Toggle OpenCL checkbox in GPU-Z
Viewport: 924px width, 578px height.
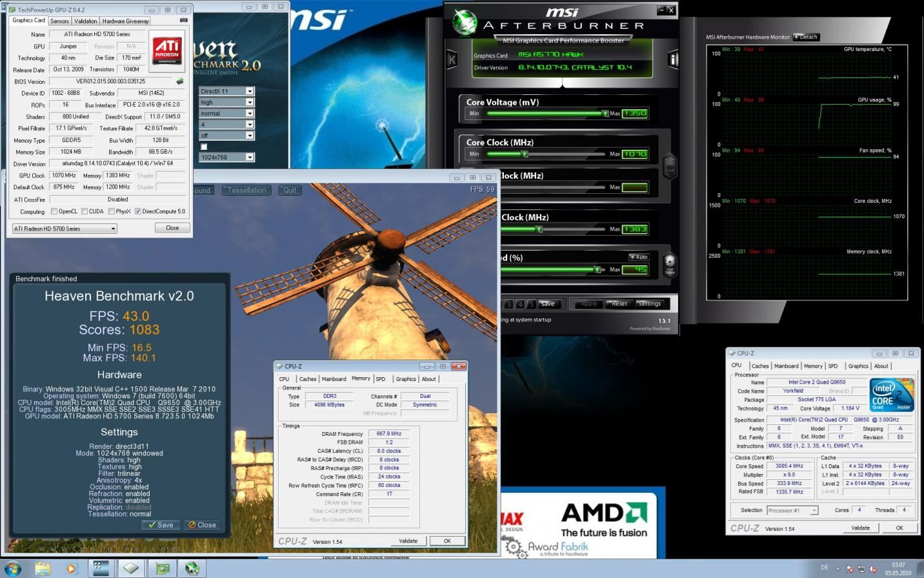pyautogui.click(x=54, y=211)
